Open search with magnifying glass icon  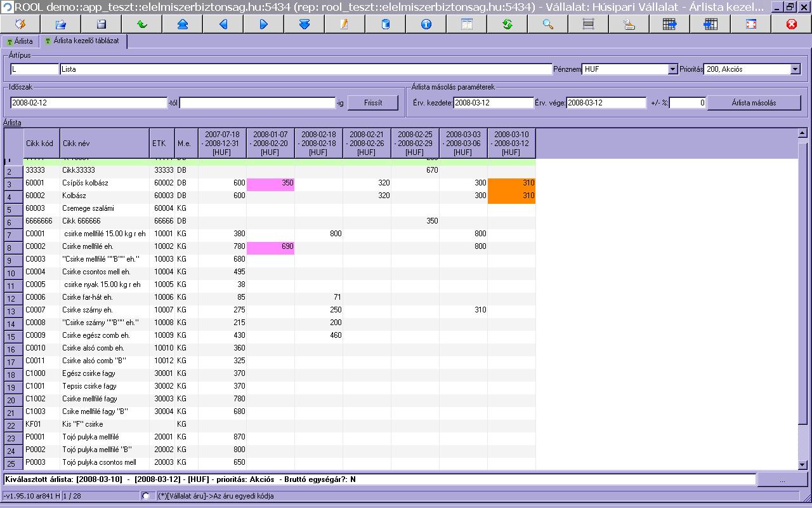click(547, 24)
